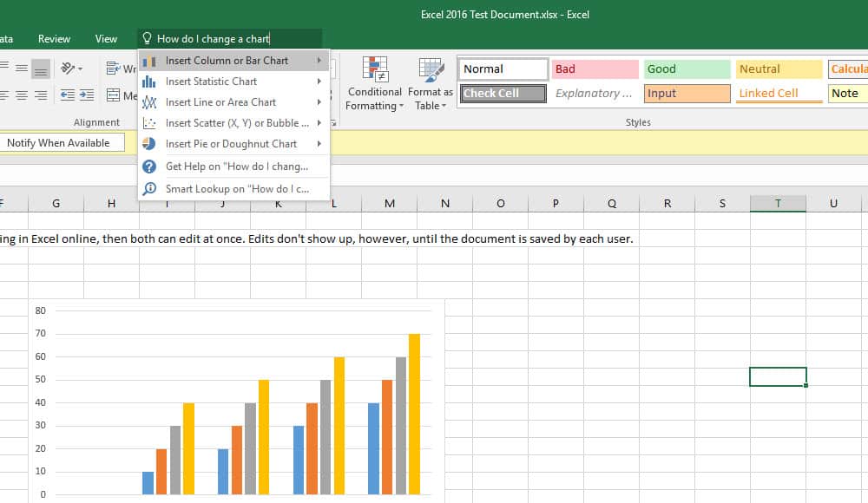The height and width of the screenshot is (503, 868).
Task: Select column P header
Action: pos(556,203)
